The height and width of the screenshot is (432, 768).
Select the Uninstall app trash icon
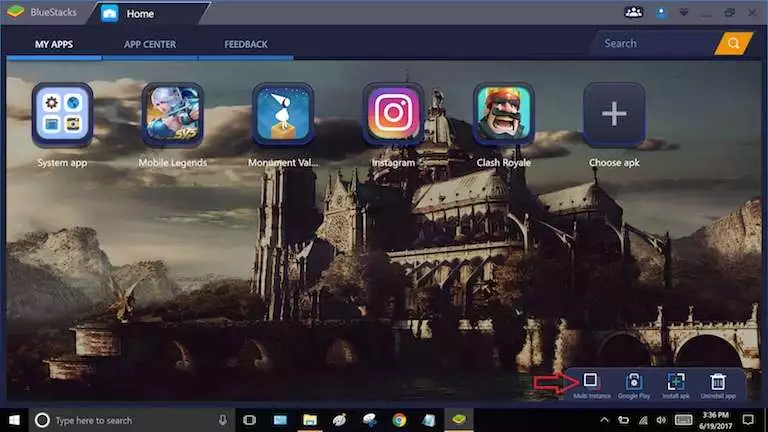coord(718,381)
